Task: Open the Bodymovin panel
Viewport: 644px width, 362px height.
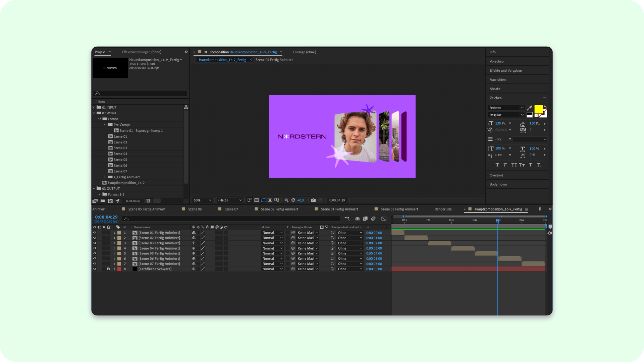Action: [498, 184]
